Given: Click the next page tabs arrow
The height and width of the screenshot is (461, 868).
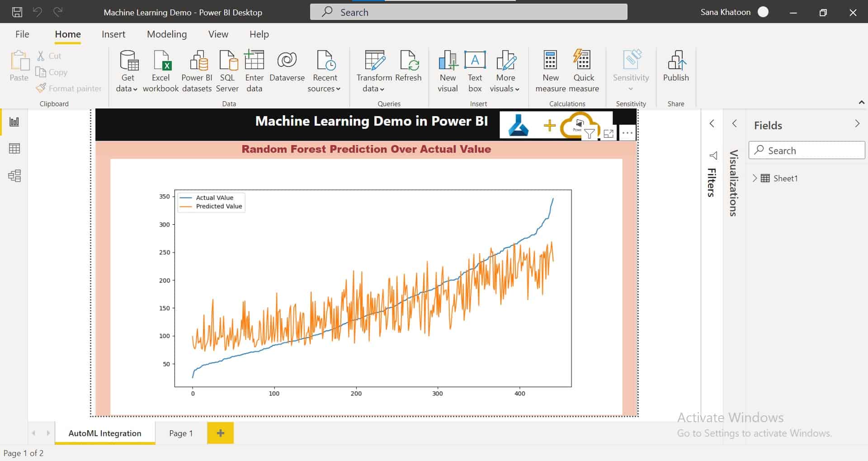Looking at the screenshot, I should coord(48,433).
